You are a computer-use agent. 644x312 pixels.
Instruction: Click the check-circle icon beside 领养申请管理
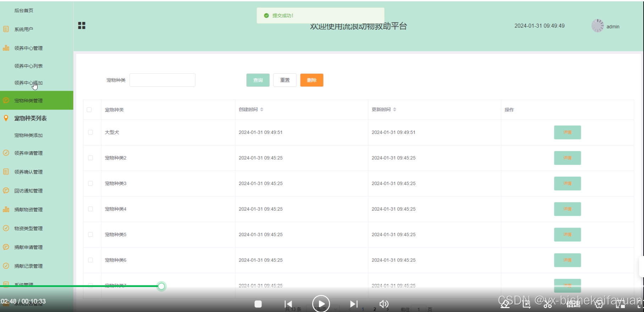click(x=6, y=153)
